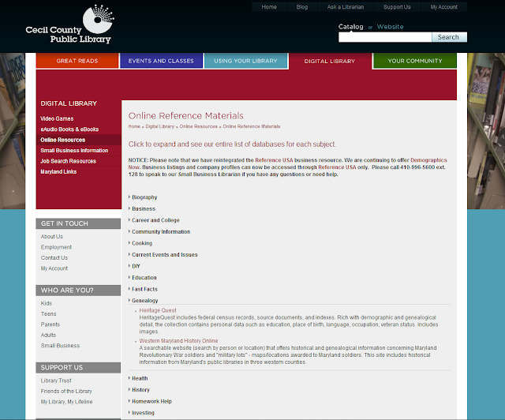Screen dimensions: 505x420
Task: Open the Parents link
Action: [x=50, y=324]
